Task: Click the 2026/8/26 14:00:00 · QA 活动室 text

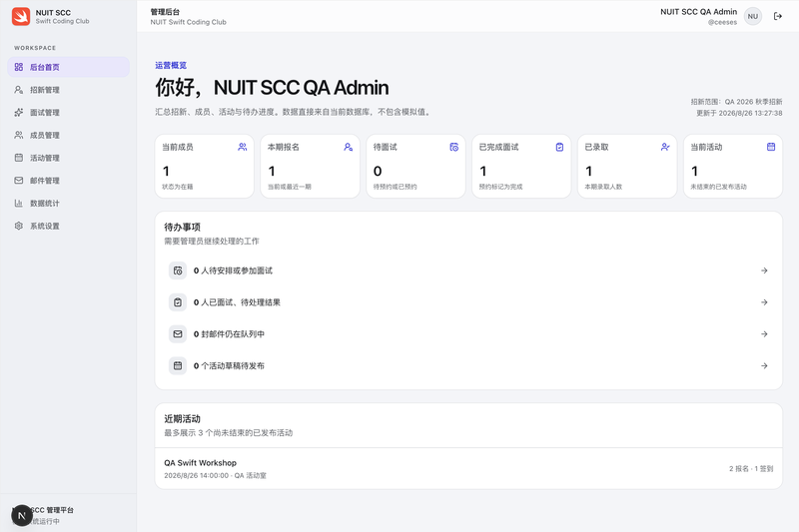Action: click(215, 475)
